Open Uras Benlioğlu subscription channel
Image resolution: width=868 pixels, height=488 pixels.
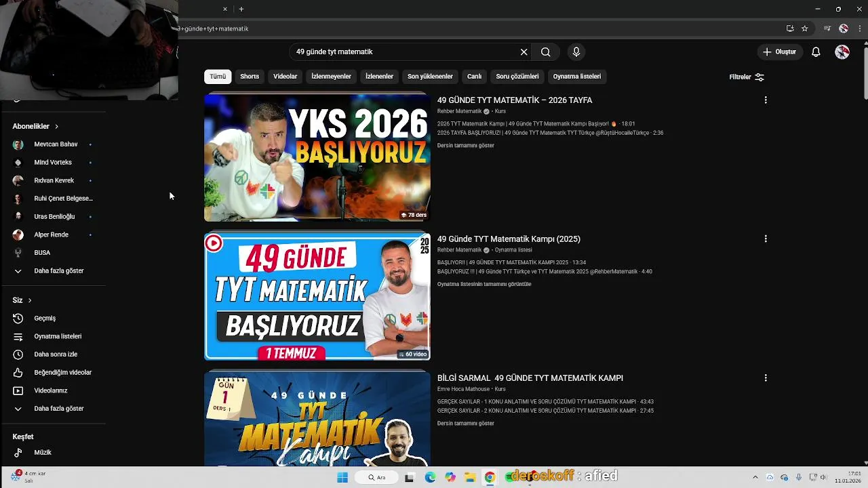tap(53, 217)
